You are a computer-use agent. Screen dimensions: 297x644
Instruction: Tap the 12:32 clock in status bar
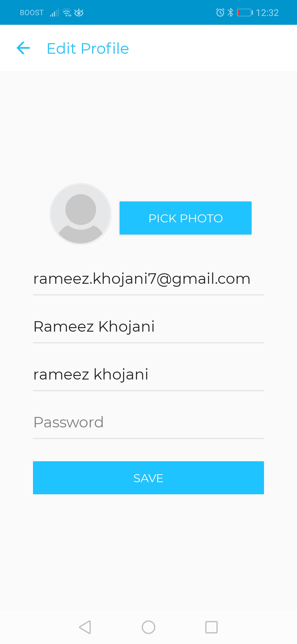click(x=267, y=13)
